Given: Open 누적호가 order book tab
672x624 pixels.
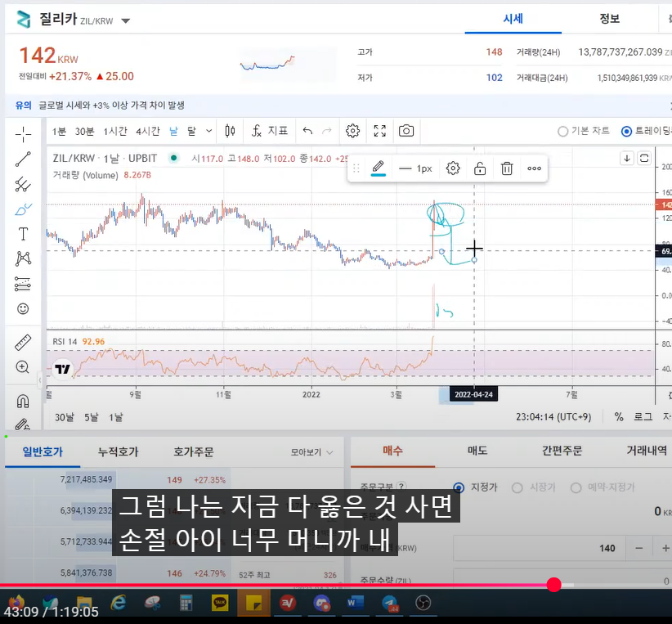Looking at the screenshot, I should (x=118, y=451).
